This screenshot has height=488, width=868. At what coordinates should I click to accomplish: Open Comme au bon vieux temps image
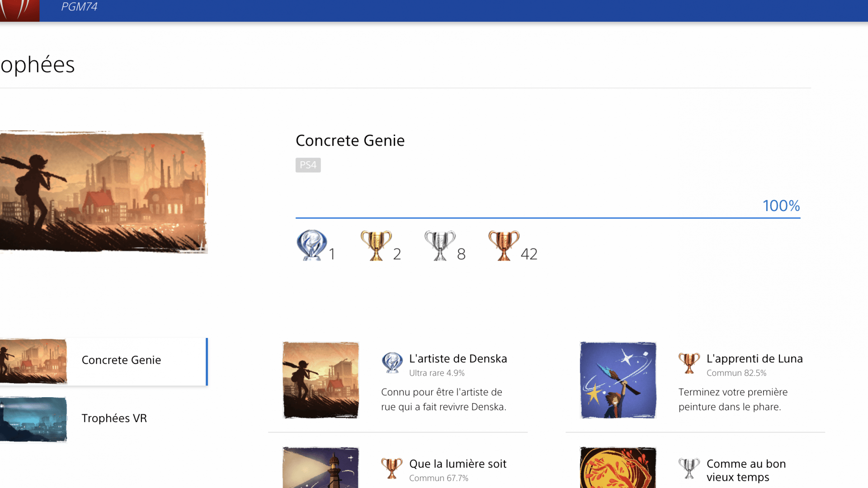(618, 467)
